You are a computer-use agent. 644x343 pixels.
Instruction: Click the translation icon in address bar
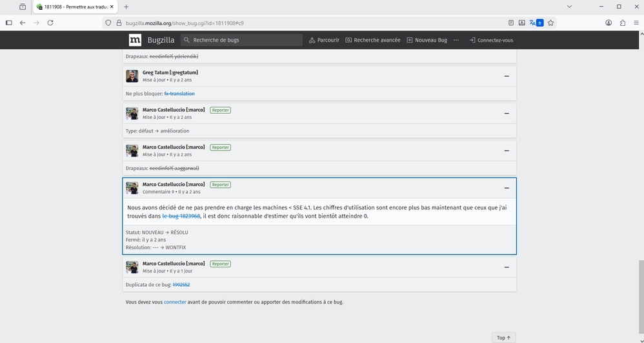coord(536,23)
